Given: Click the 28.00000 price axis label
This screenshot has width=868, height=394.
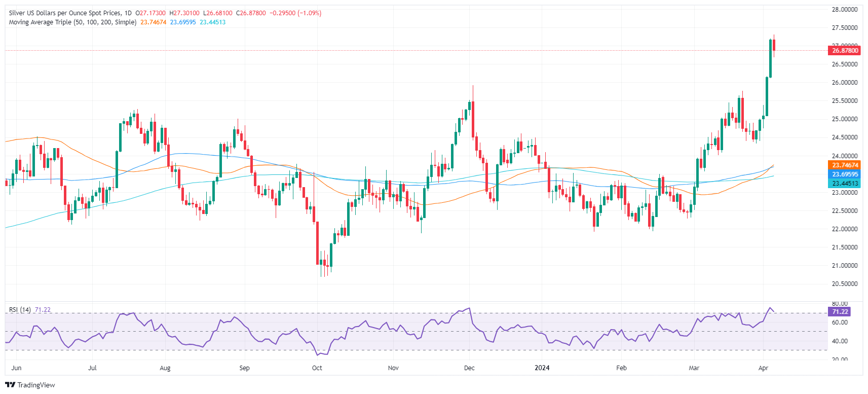Looking at the screenshot, I should (x=844, y=9).
